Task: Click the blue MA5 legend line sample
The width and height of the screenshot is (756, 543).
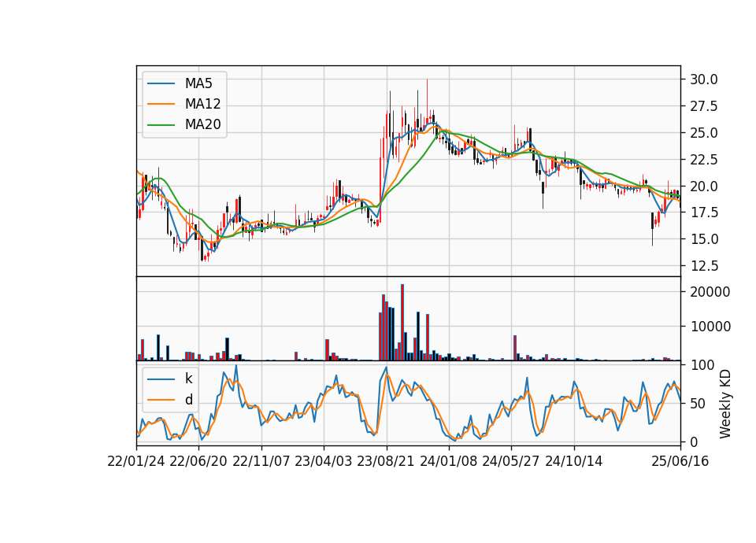Action: pos(161,83)
